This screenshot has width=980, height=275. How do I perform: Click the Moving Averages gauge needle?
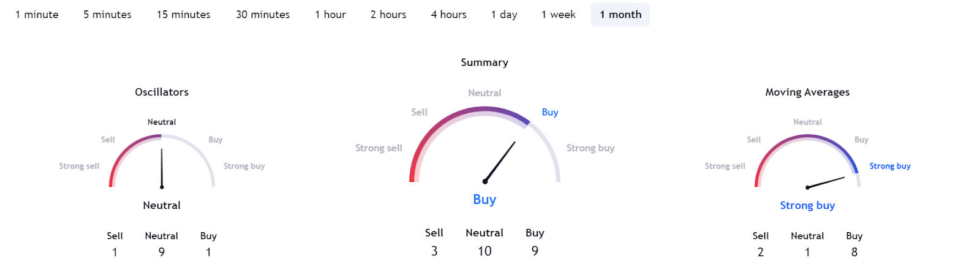point(826,183)
